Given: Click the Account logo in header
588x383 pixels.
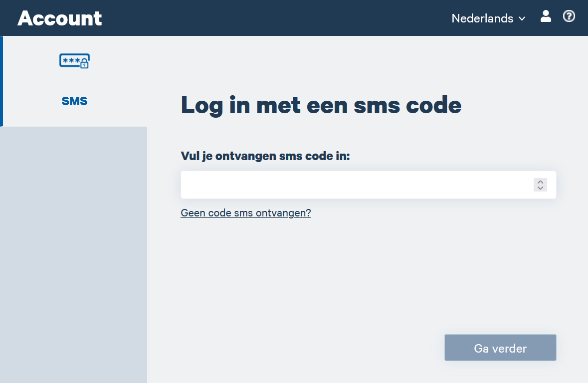Looking at the screenshot, I should [60, 18].
